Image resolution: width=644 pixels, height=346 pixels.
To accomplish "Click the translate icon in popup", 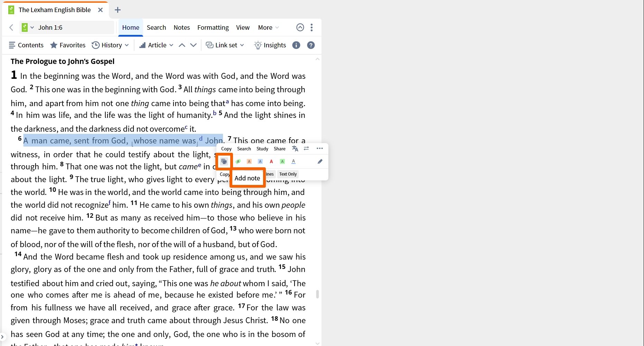I will pyautogui.click(x=295, y=149).
